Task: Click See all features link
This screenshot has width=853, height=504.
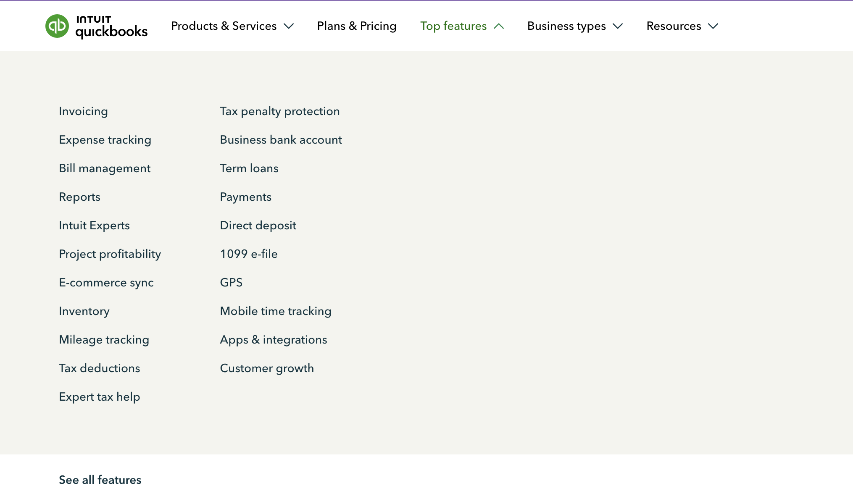Action: click(100, 480)
